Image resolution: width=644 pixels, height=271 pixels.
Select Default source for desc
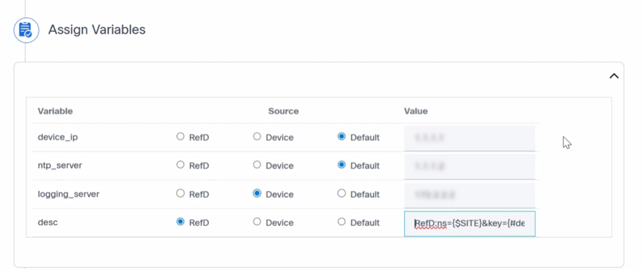pos(341,222)
